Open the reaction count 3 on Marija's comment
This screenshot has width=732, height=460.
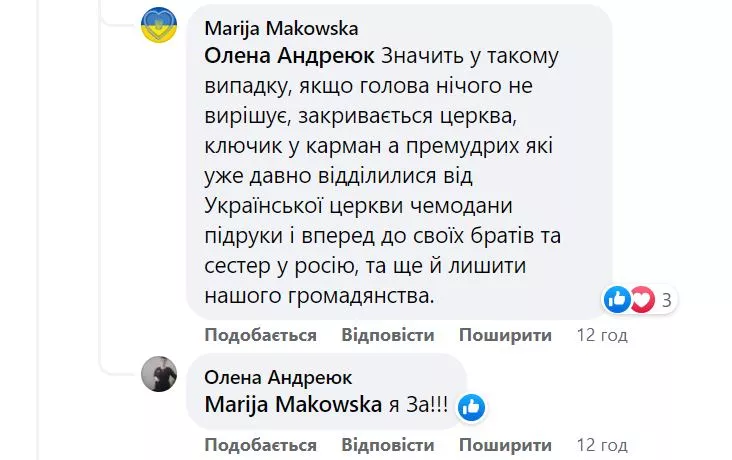[666, 299]
